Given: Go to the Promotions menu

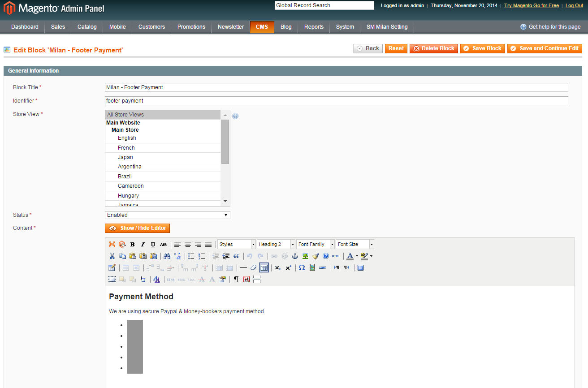Looking at the screenshot, I should tap(191, 27).
